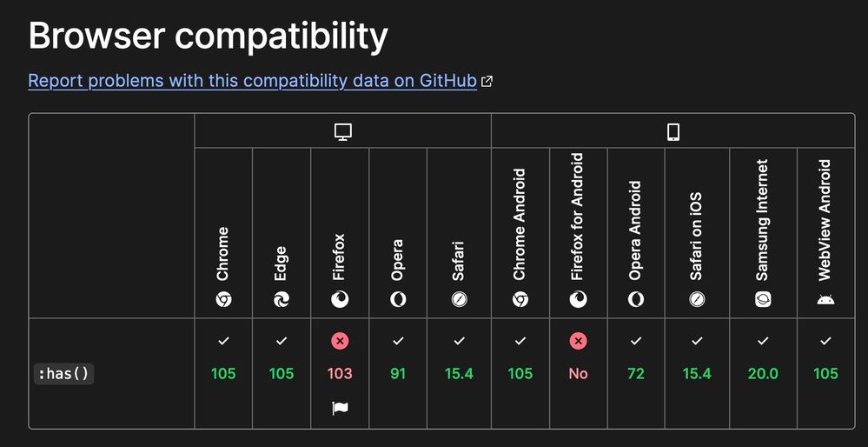868x447 pixels.
Task: Expand Firefox for Android No cell
Action: pos(579,373)
